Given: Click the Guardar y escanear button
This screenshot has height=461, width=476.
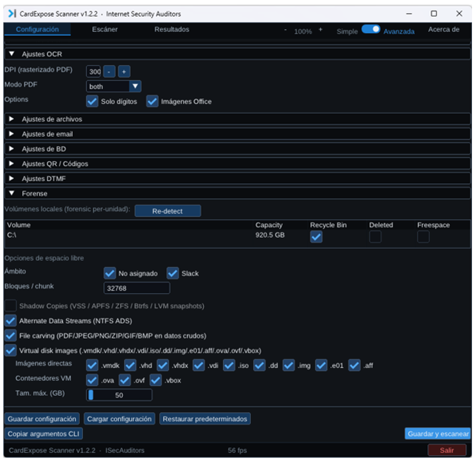Looking at the screenshot, I should click(x=437, y=434).
